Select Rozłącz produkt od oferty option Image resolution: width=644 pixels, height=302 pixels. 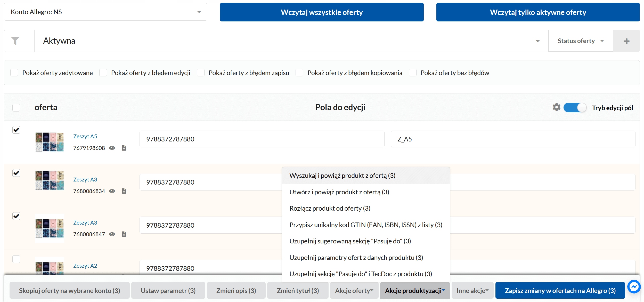pyautogui.click(x=330, y=208)
